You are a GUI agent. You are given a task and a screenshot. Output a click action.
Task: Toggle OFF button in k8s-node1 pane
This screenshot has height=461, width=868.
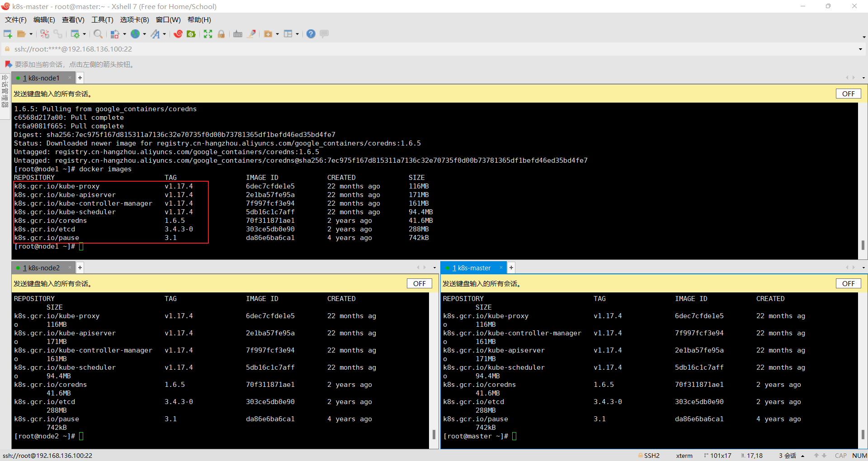[849, 94]
